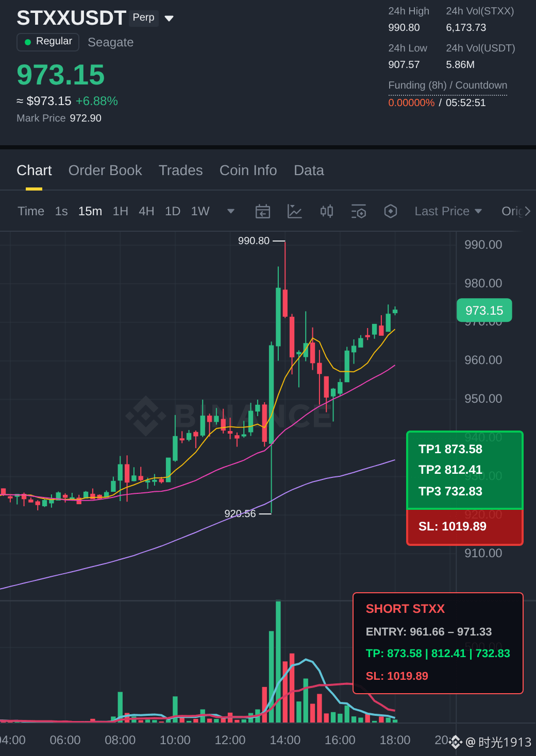
Task: Select the Time chart view
Action: point(31,211)
